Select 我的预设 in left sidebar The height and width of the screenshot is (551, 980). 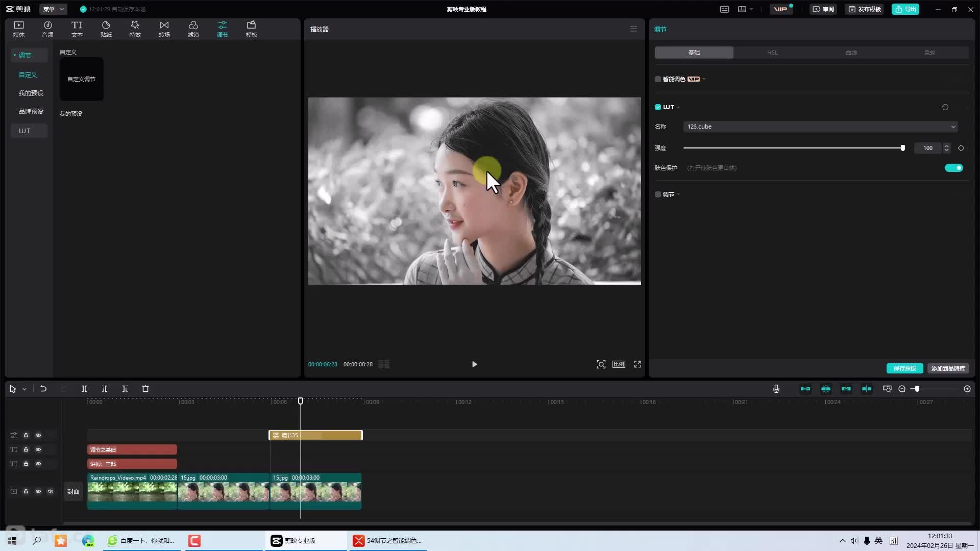coord(31,93)
